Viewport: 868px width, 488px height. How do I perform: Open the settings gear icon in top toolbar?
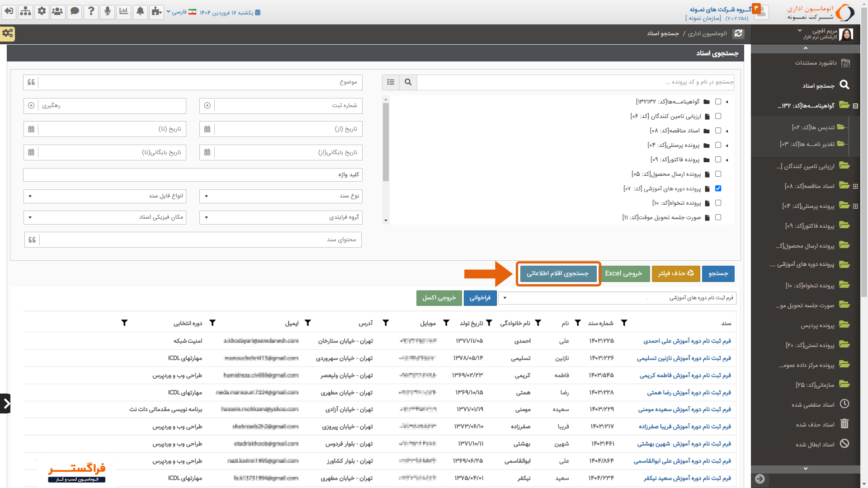coord(42,12)
